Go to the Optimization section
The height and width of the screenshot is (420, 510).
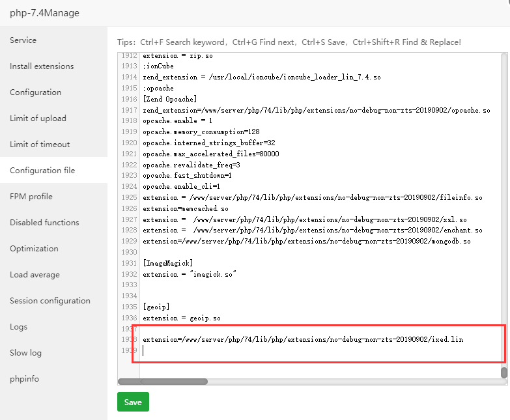[34, 249]
